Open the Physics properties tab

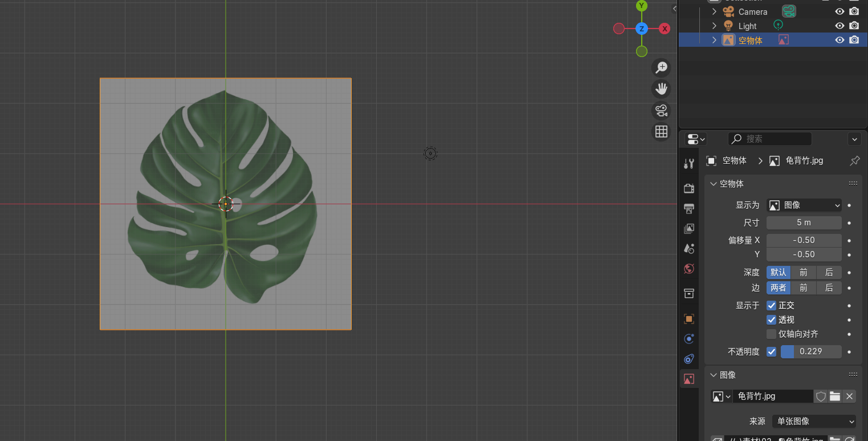689,339
